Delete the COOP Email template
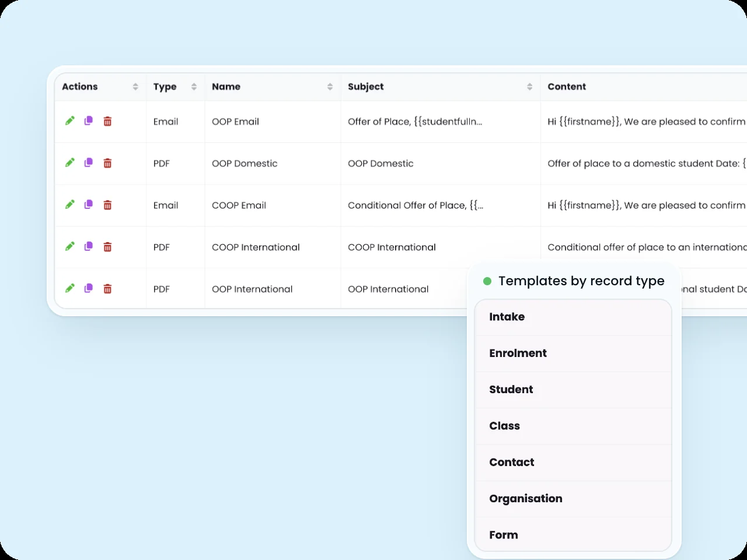The width and height of the screenshot is (747, 560). (107, 205)
